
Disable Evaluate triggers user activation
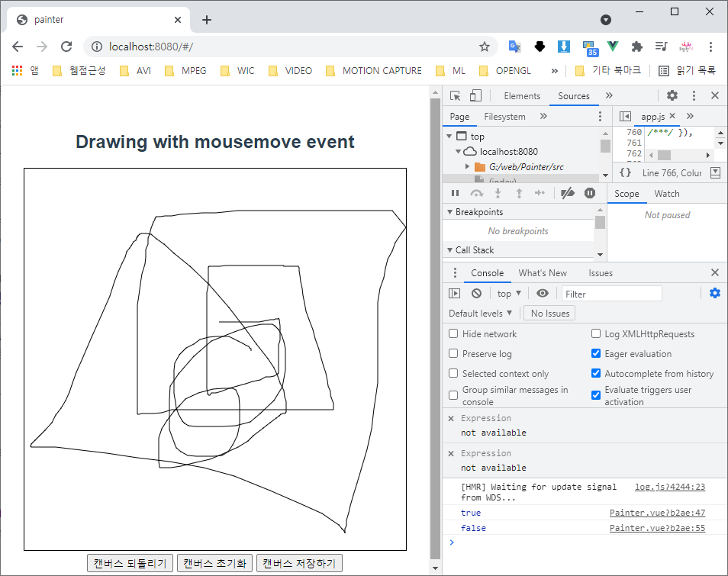596,395
